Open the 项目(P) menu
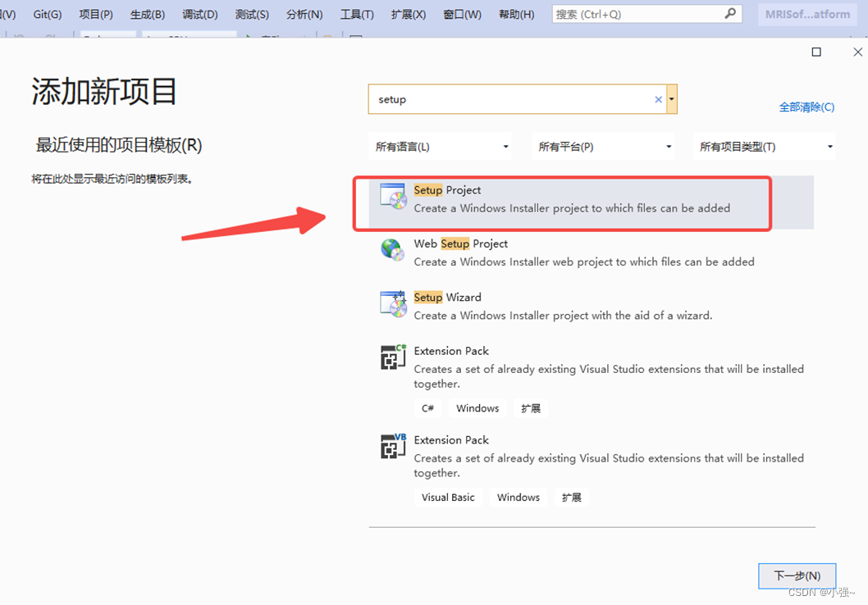 click(x=96, y=15)
